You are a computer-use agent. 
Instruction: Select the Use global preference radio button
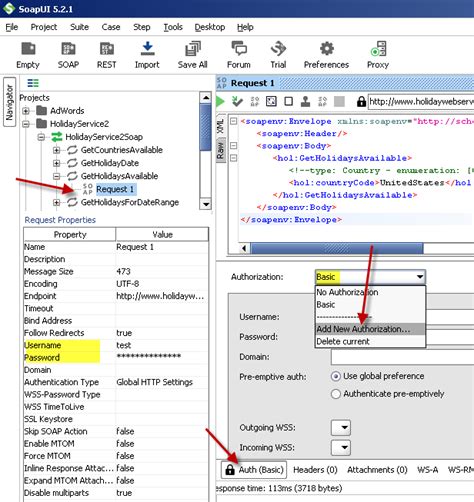336,376
